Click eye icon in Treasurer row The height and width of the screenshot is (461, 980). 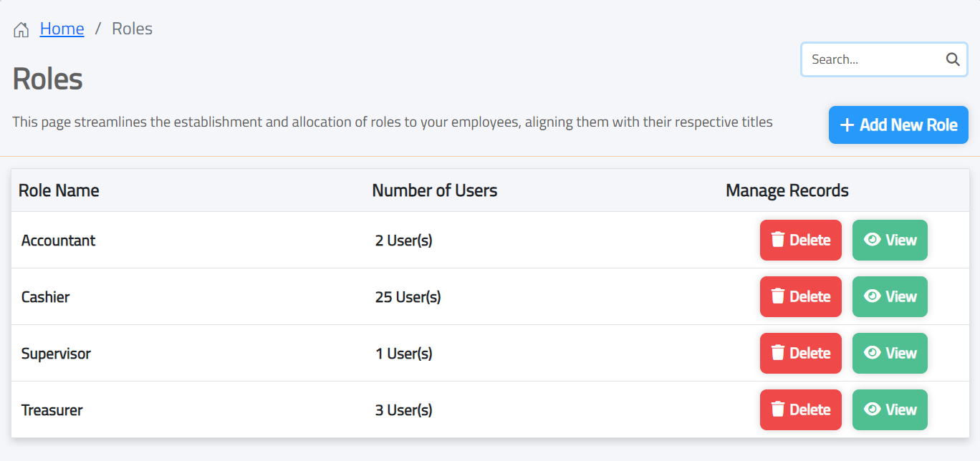872,409
